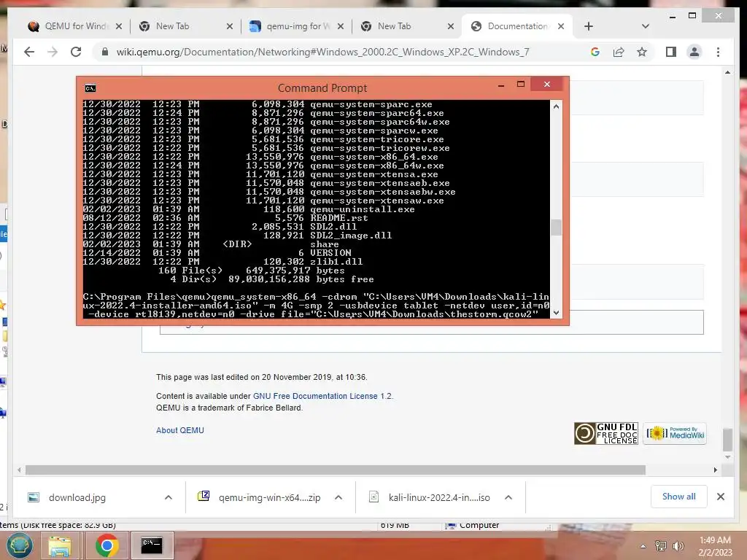Viewport: 747px width, 560px height.
Task: Open the kali-linux iso download
Action: (x=430, y=497)
